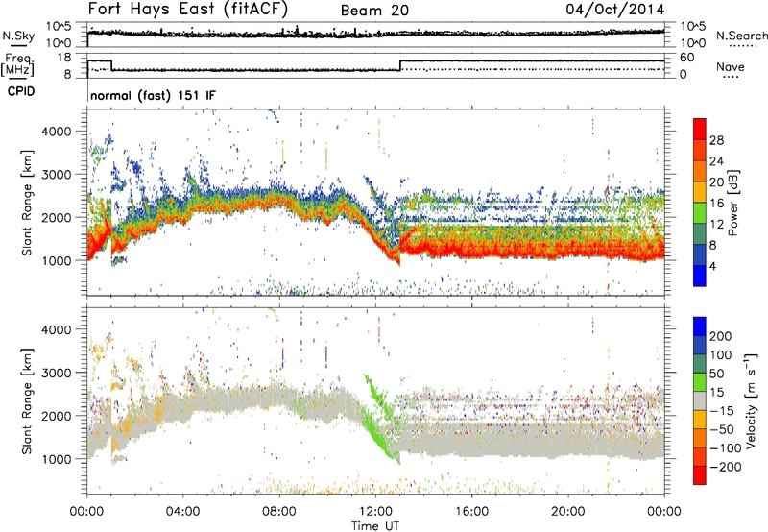
Task: Select the "16" power colorbar value
Action: pyautogui.click(x=716, y=204)
